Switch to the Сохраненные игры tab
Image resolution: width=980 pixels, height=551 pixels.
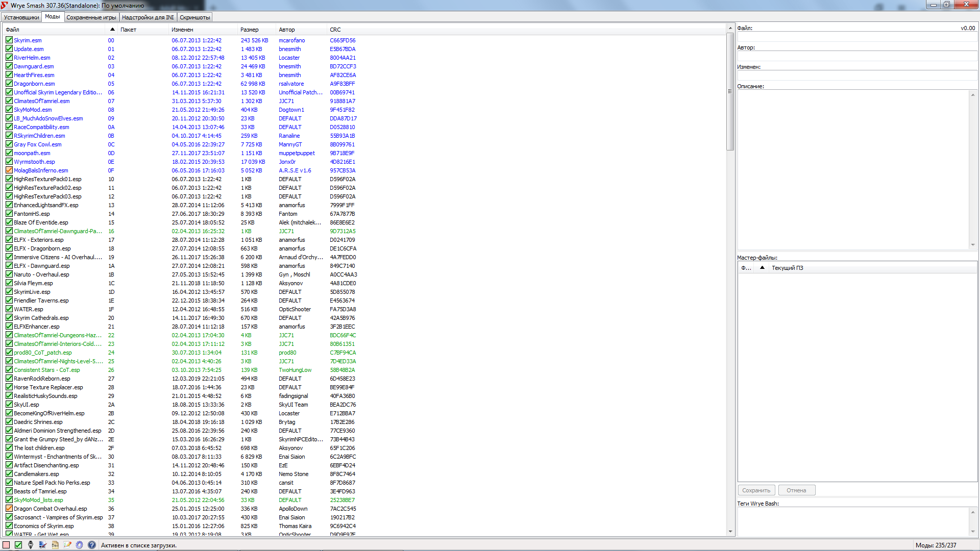[x=91, y=17]
